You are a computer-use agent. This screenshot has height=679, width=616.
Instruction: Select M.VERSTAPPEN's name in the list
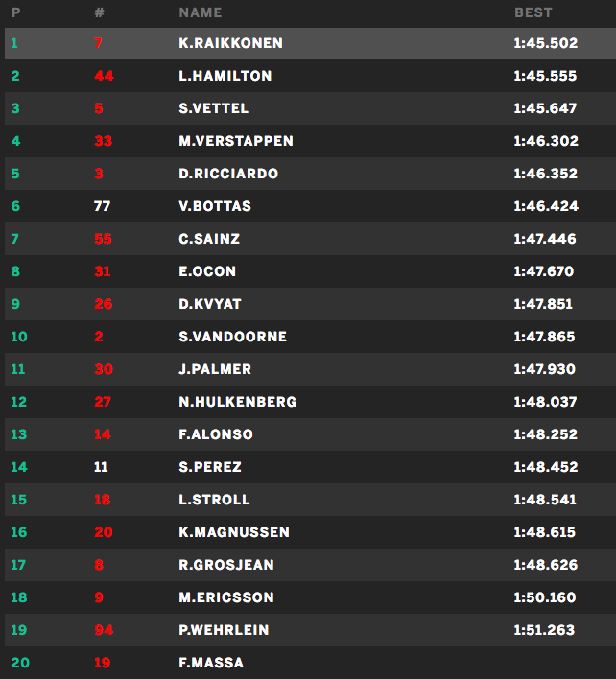click(x=236, y=141)
